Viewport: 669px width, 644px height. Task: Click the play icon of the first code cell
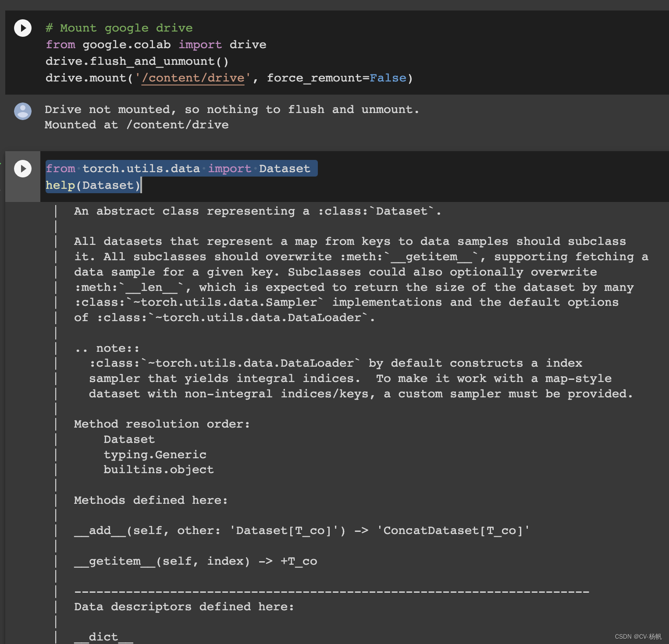pos(22,28)
